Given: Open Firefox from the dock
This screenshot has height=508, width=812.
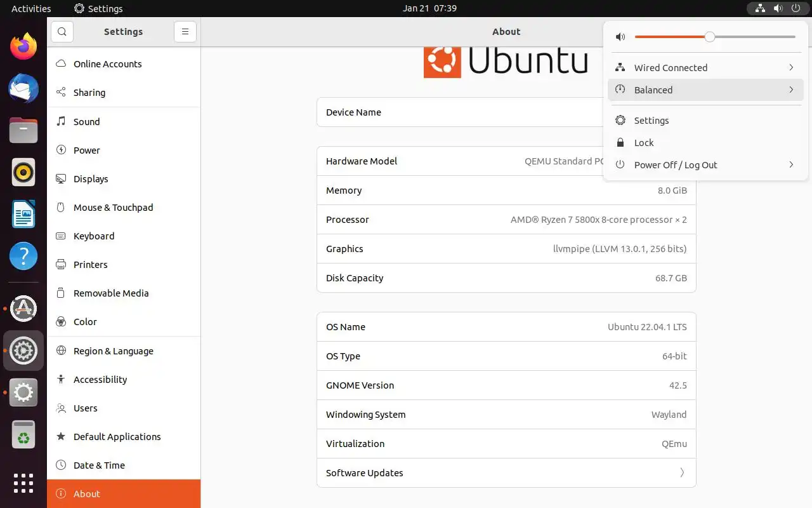Looking at the screenshot, I should click(x=23, y=46).
